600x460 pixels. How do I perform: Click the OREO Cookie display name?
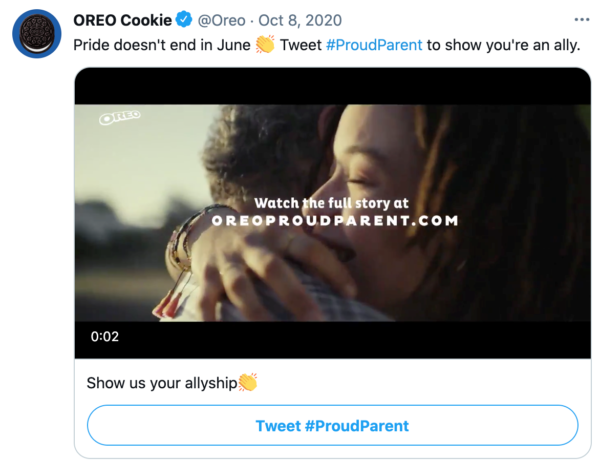[122, 20]
